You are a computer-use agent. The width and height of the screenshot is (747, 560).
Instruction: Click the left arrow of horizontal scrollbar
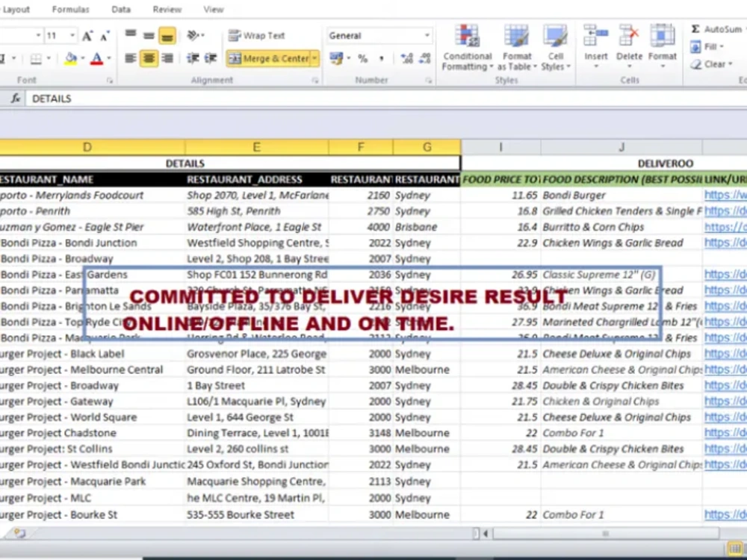click(485, 533)
